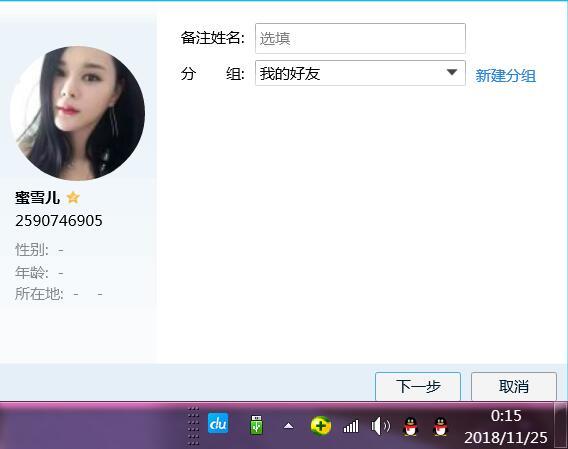The width and height of the screenshot is (568, 449).
Task: Click the nickname 蜜雪儿
Action: point(37,198)
